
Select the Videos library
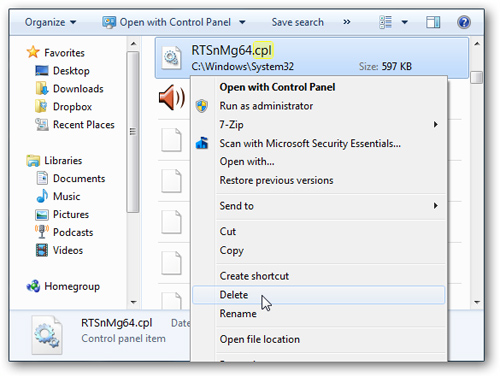tap(68, 250)
